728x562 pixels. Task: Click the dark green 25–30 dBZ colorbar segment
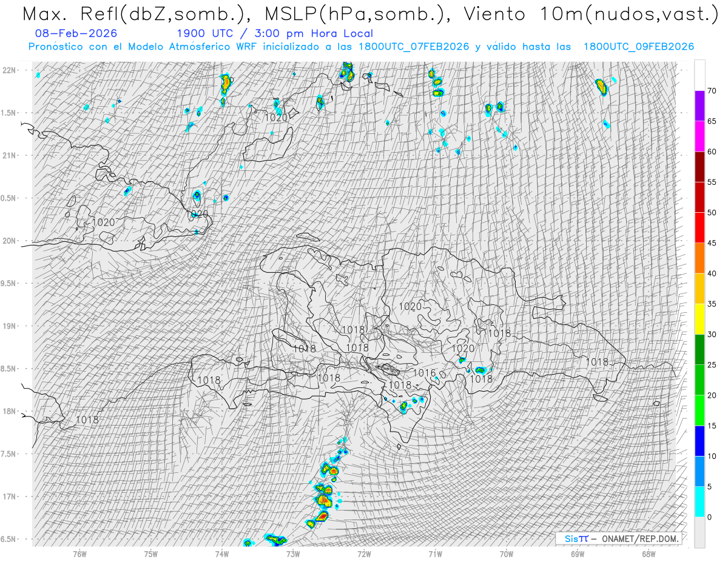point(699,349)
